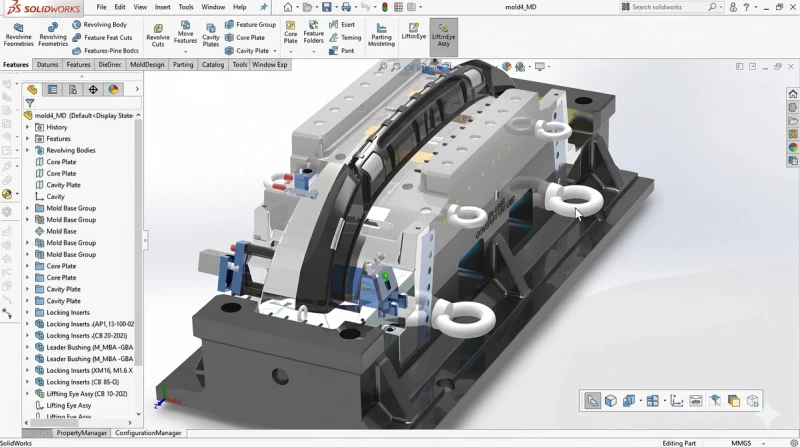The width and height of the screenshot is (800, 447).
Task: Open the MMGS units dropdown
Action: click(763, 443)
